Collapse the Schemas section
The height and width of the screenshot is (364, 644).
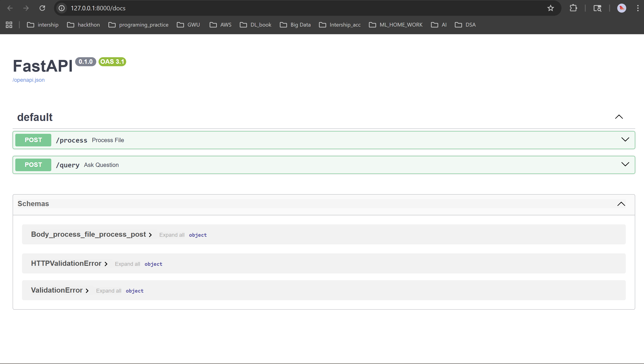tap(621, 204)
